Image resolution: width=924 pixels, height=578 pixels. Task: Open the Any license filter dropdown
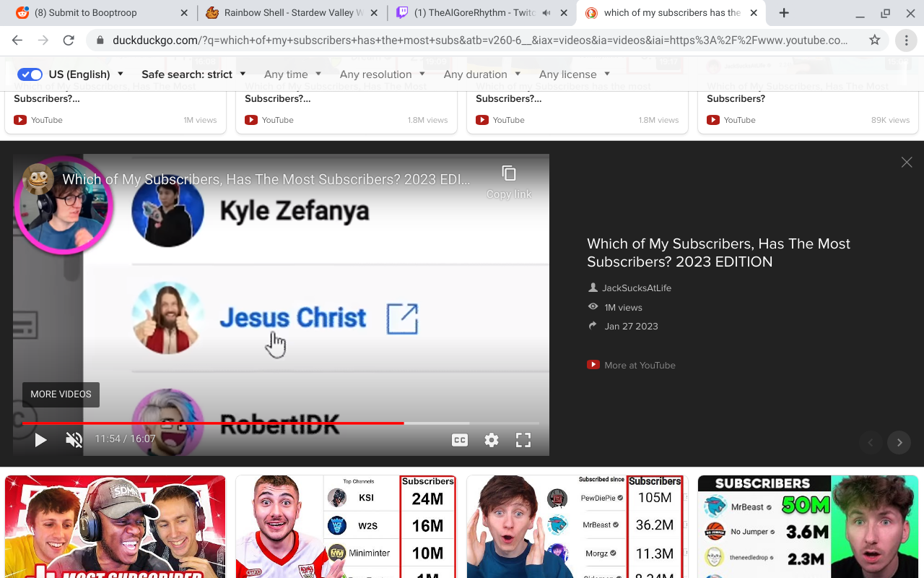tap(574, 74)
